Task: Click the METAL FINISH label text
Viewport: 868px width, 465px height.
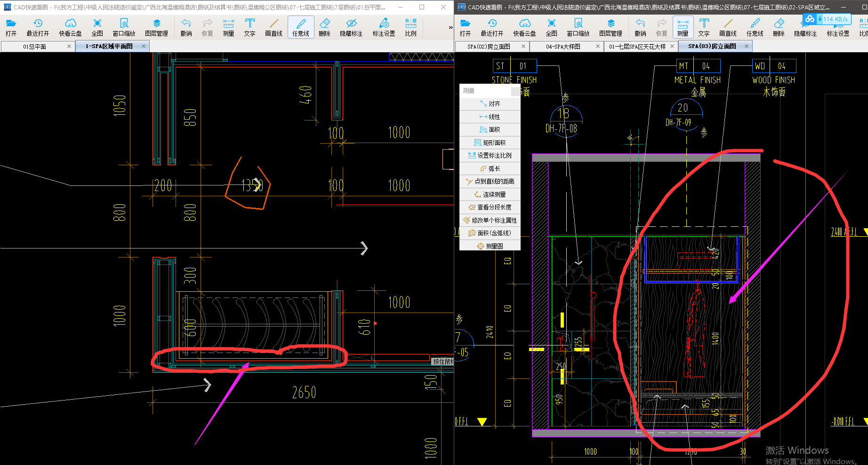Action: [x=698, y=80]
